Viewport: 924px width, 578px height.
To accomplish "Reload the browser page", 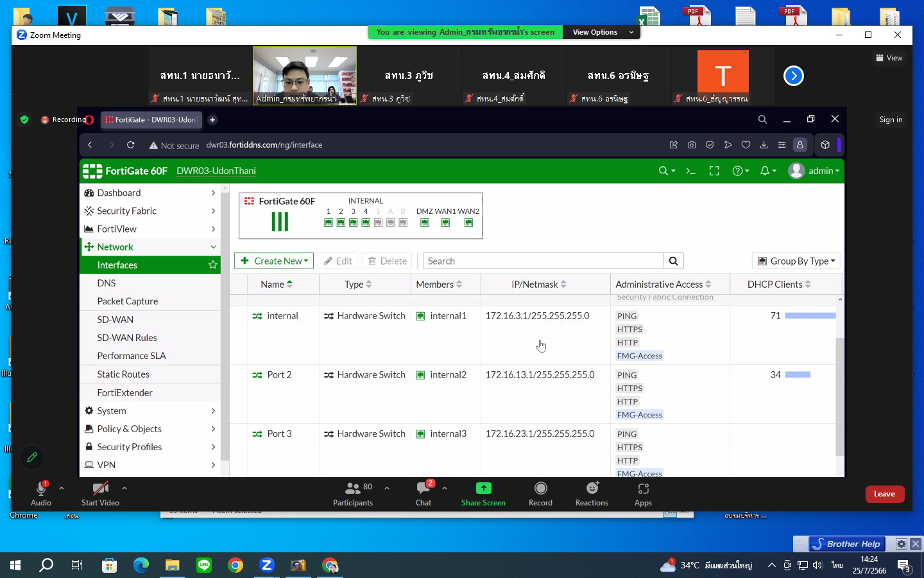I will [131, 145].
